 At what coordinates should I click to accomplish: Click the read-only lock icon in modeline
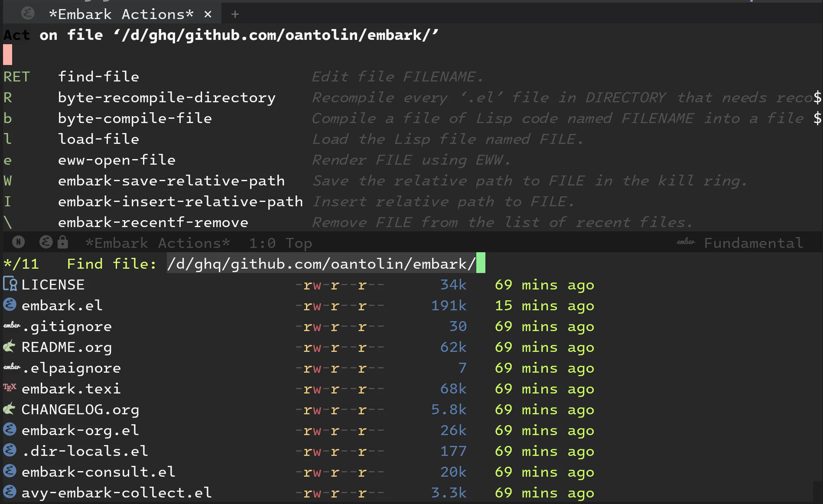(x=63, y=242)
